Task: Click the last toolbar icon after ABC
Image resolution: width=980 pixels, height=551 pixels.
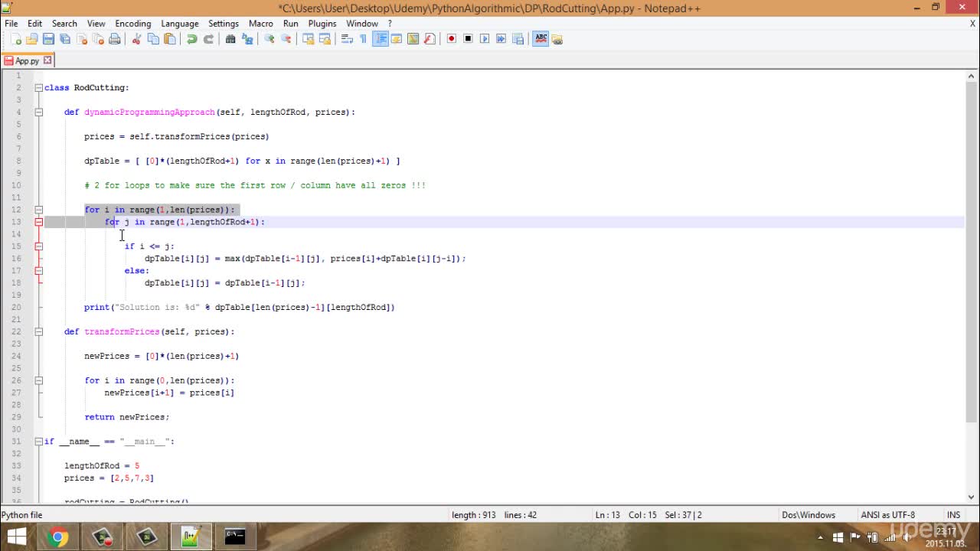Action: (x=557, y=39)
